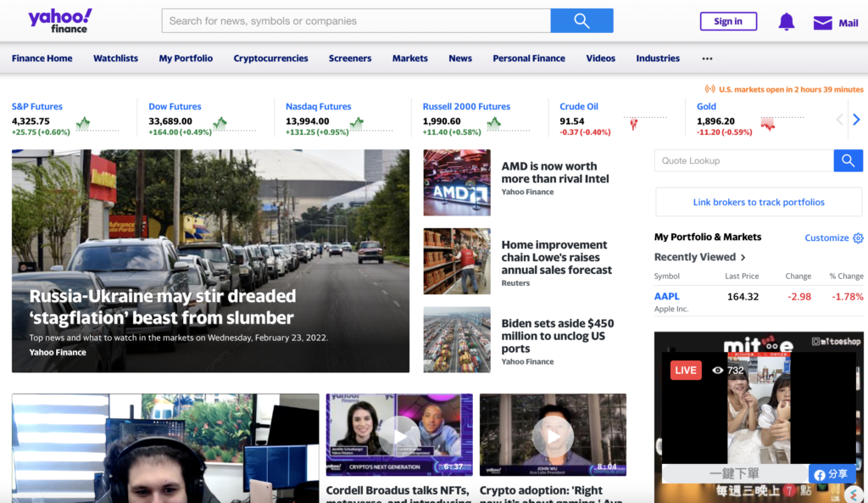The height and width of the screenshot is (503, 868).
Task: Open the Screeners menu
Action: pyautogui.click(x=350, y=59)
